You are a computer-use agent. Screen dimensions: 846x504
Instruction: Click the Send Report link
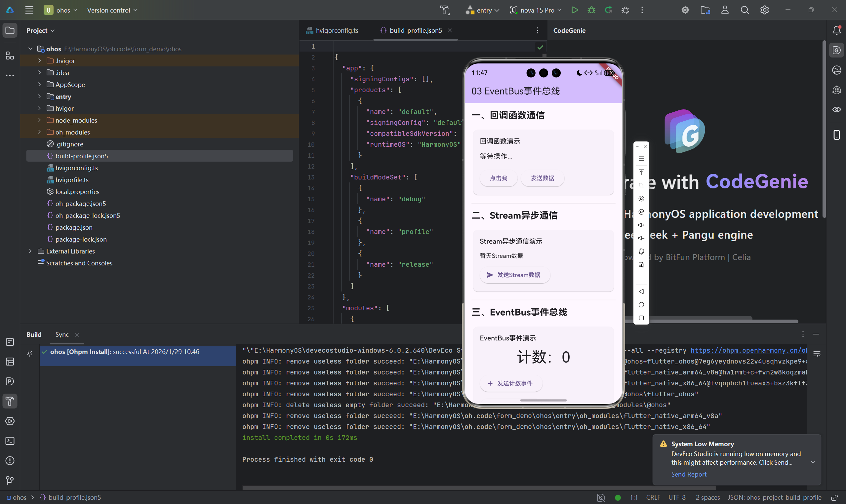click(688, 474)
